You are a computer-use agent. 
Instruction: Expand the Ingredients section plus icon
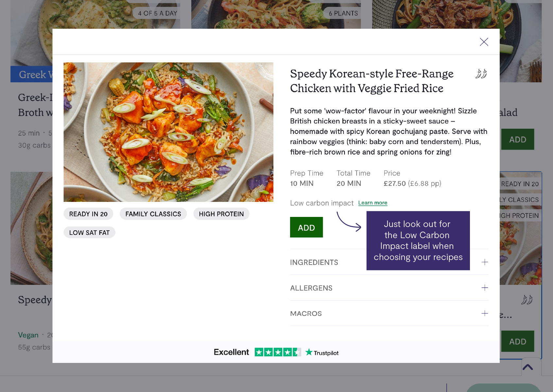click(485, 262)
